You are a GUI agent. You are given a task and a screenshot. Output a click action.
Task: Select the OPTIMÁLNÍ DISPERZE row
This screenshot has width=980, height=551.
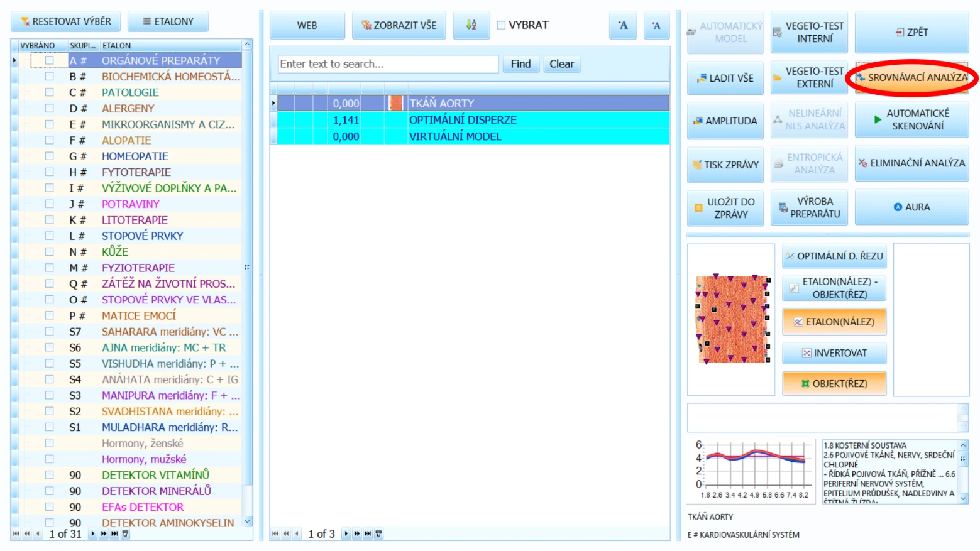point(470,120)
